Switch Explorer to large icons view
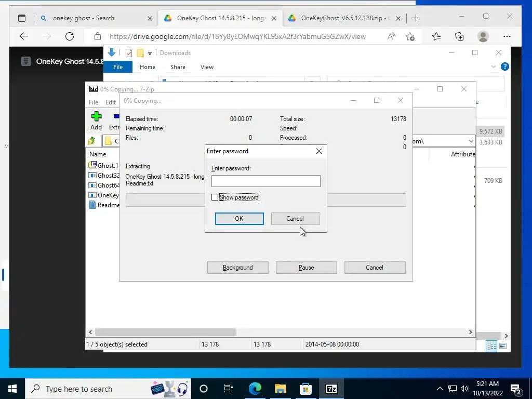Viewport: 532px width, 399px height. [x=503, y=345]
